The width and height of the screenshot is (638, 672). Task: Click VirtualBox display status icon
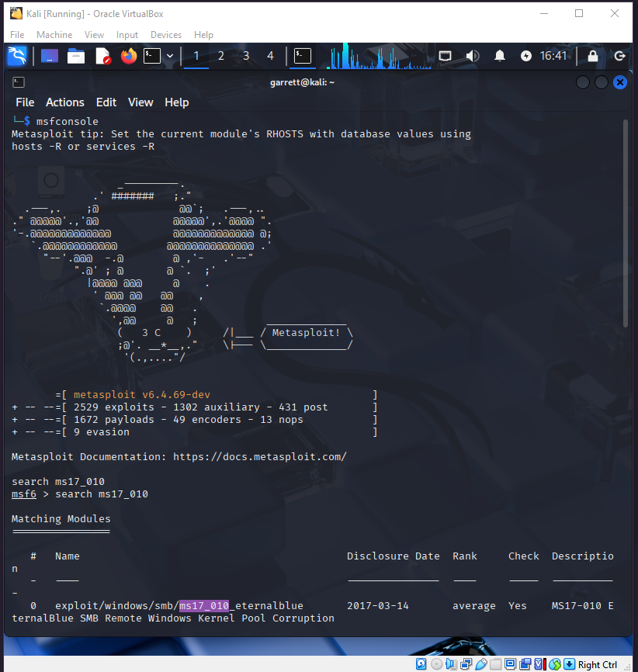pyautogui.click(x=510, y=664)
